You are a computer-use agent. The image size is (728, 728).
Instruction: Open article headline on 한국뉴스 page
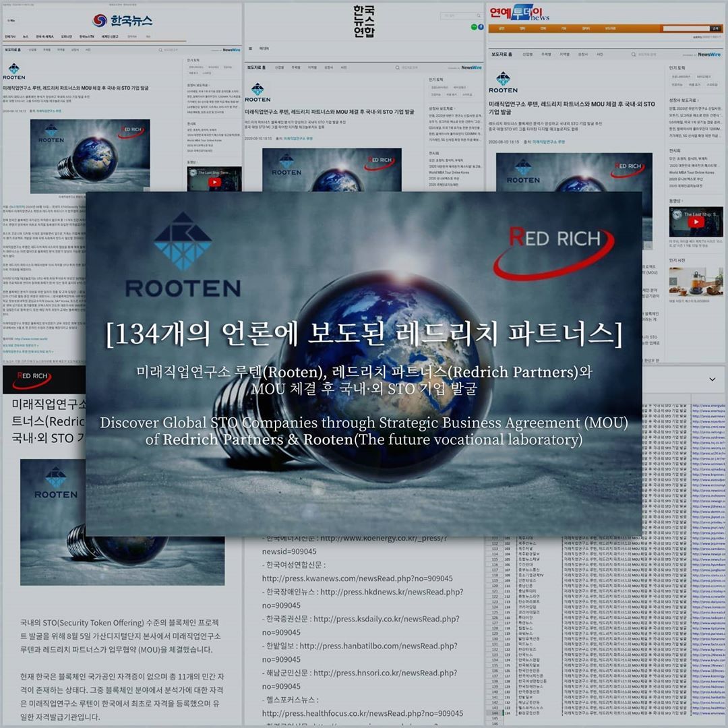[x=75, y=88]
